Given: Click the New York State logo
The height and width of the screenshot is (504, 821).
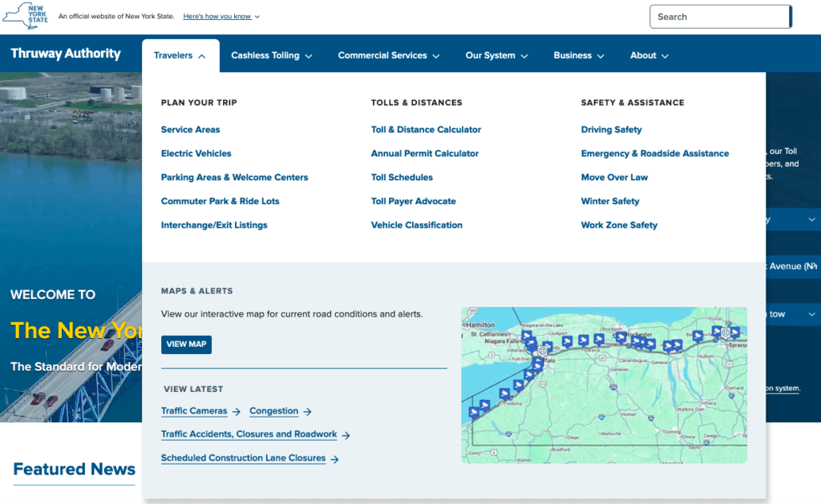Looking at the screenshot, I should pos(25,16).
